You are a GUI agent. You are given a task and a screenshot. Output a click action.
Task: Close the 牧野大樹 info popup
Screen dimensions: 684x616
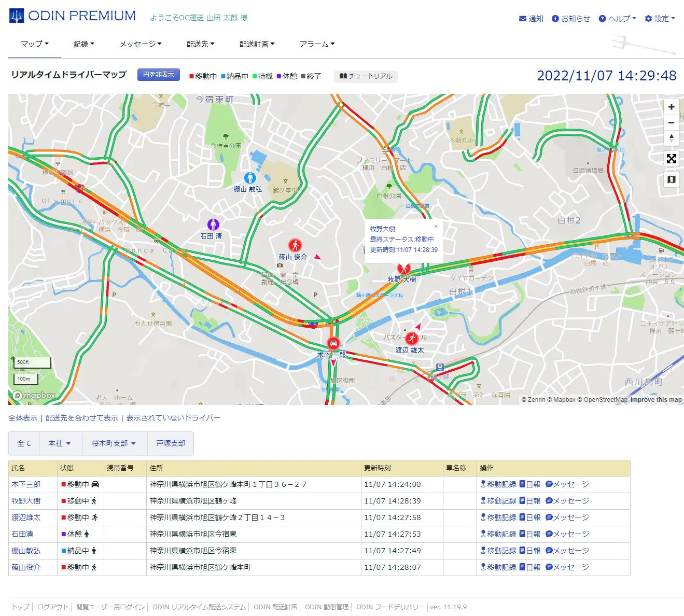(x=436, y=227)
